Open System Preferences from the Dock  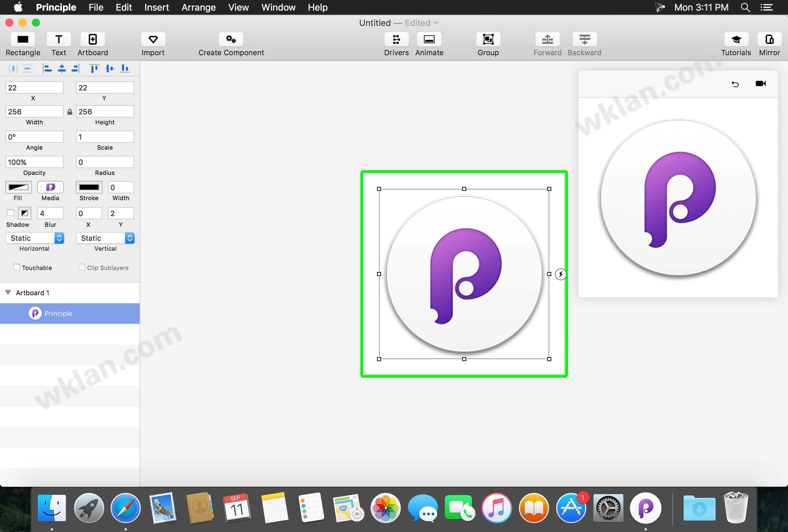[x=608, y=508]
